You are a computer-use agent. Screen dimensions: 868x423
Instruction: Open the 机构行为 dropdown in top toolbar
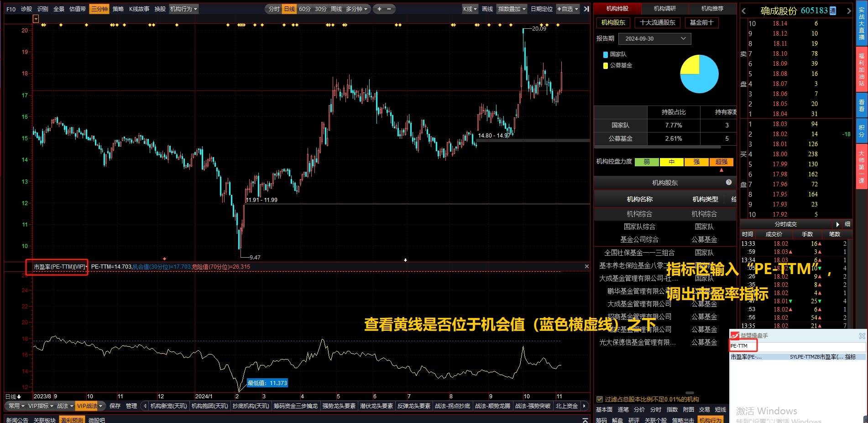(x=183, y=9)
